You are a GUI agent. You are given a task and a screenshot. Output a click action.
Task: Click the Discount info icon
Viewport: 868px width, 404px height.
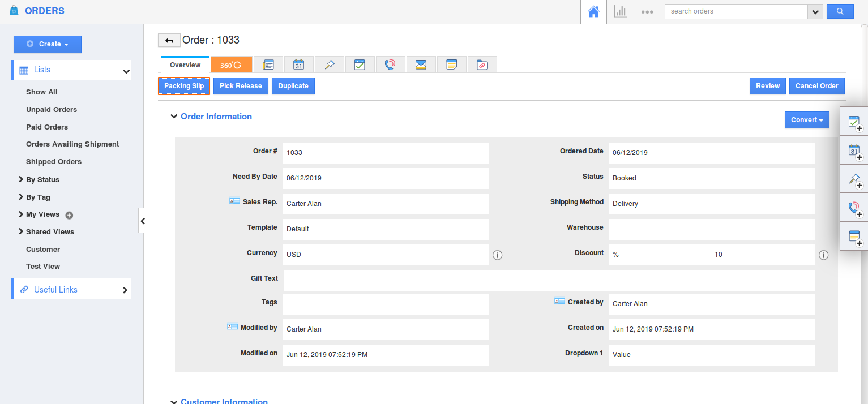[x=823, y=255]
